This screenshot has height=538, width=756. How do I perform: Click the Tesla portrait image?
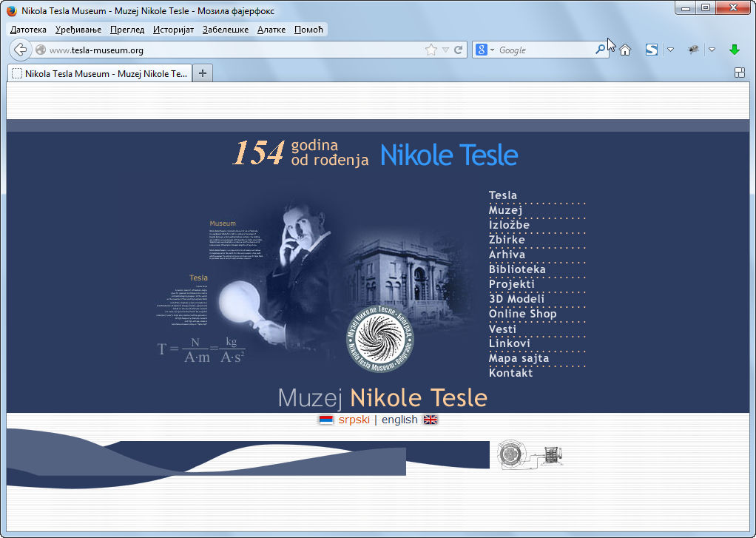(299, 270)
